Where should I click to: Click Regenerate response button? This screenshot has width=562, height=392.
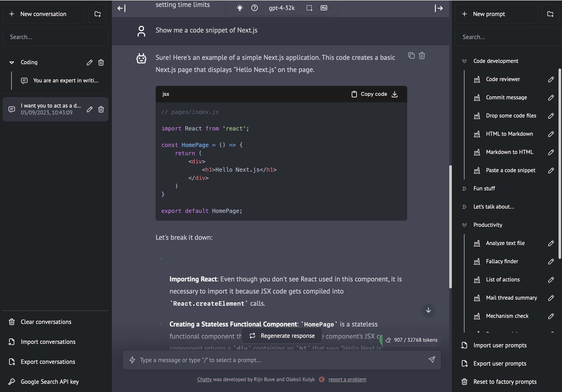pos(282,336)
